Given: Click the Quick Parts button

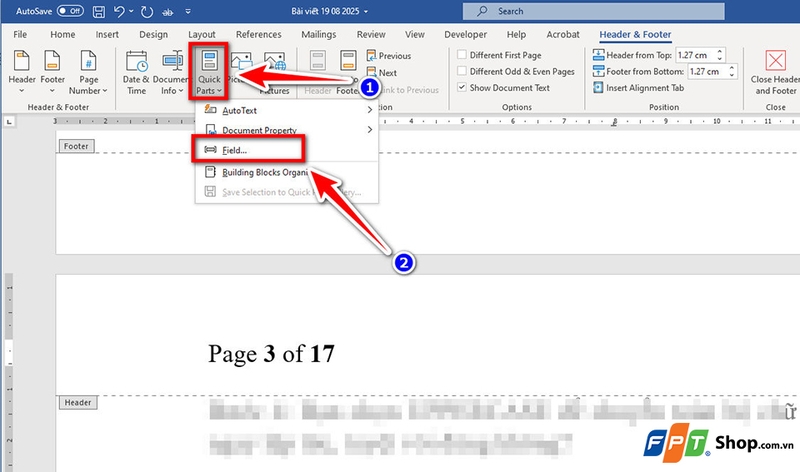Looking at the screenshot, I should 209,72.
